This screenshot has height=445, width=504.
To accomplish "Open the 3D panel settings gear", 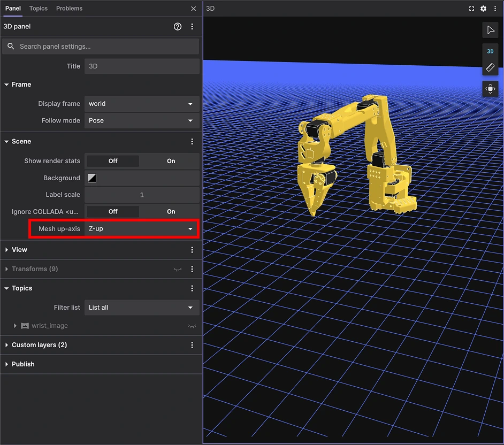I will click(483, 9).
